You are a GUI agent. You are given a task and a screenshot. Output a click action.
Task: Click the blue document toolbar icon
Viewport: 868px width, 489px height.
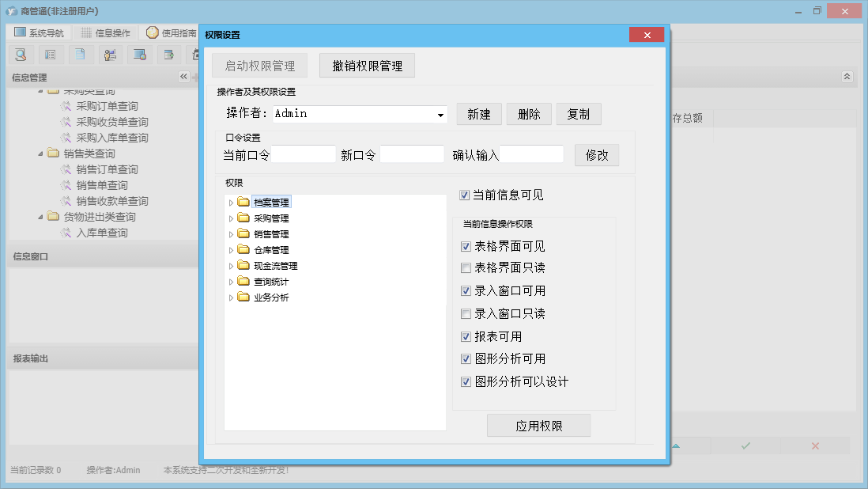coord(81,55)
